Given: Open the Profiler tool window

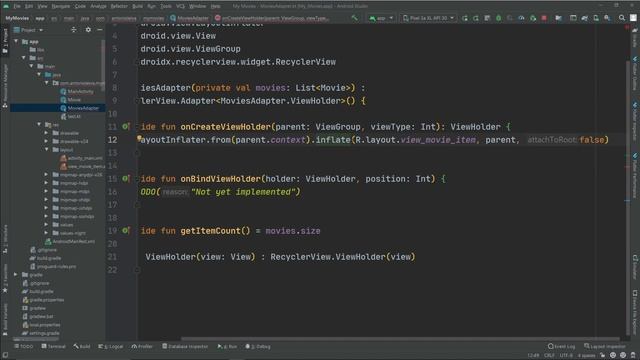Looking at the screenshot, I should click(x=142, y=347).
